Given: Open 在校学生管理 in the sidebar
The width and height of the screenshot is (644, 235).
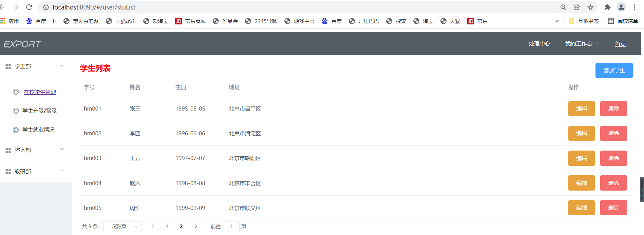Looking at the screenshot, I should [x=40, y=92].
